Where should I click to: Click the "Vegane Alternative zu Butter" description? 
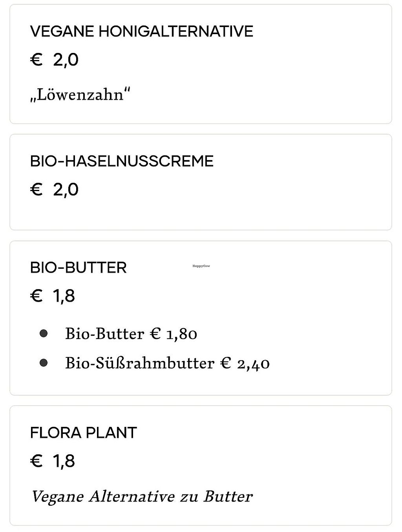tap(142, 497)
